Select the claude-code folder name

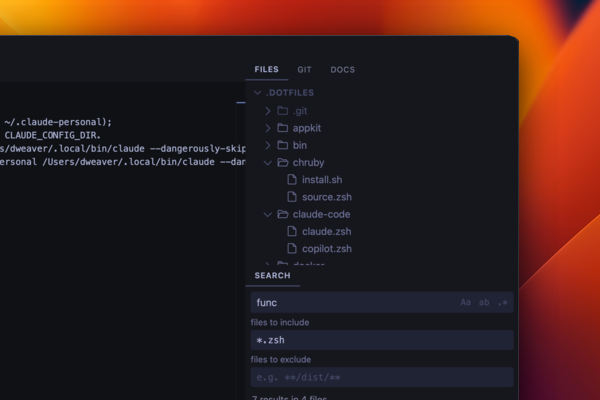pos(321,214)
